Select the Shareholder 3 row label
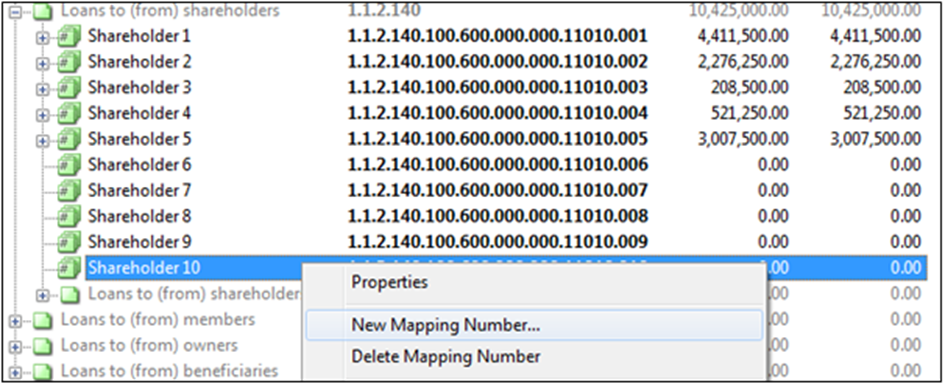 click(139, 87)
